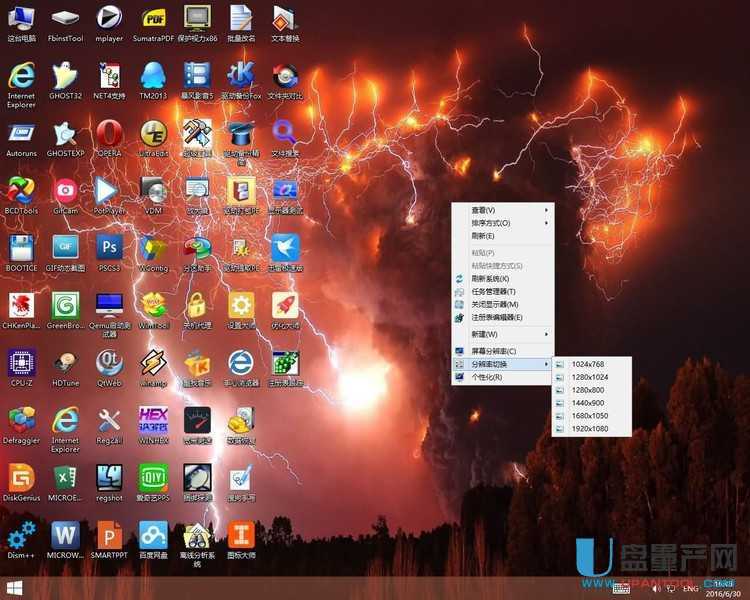
Task: Choose 刷新(E) in the context menu
Action: (503, 236)
